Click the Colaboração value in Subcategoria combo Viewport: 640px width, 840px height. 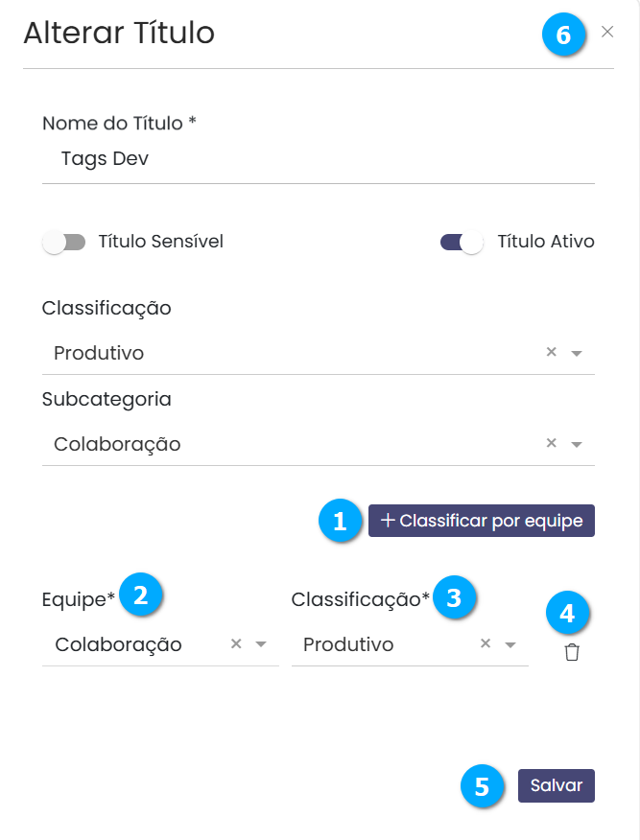117,444
